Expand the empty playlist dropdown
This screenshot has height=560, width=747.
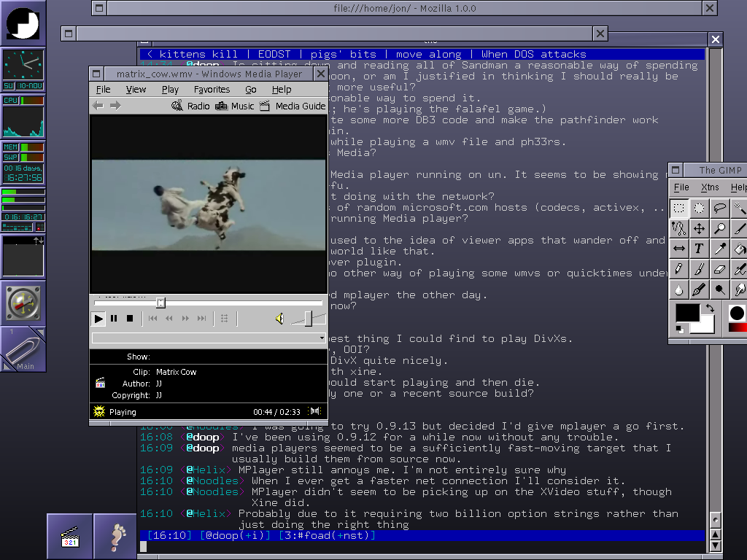(322, 338)
